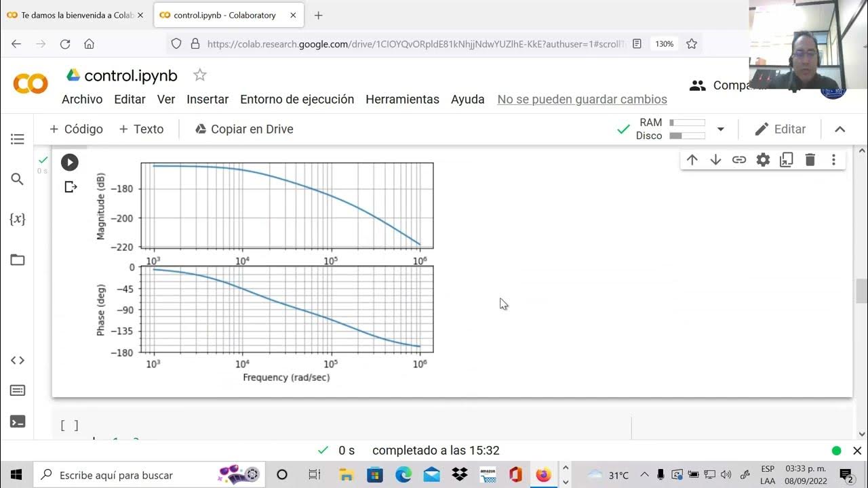The width and height of the screenshot is (868, 488).
Task: Open Firefox from the taskbar
Action: pyautogui.click(x=543, y=474)
